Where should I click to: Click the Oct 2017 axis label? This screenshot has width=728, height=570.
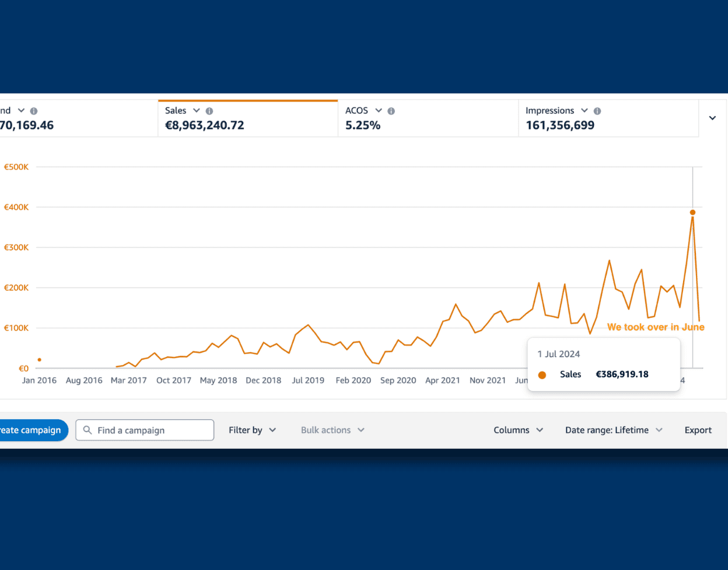pyautogui.click(x=174, y=381)
